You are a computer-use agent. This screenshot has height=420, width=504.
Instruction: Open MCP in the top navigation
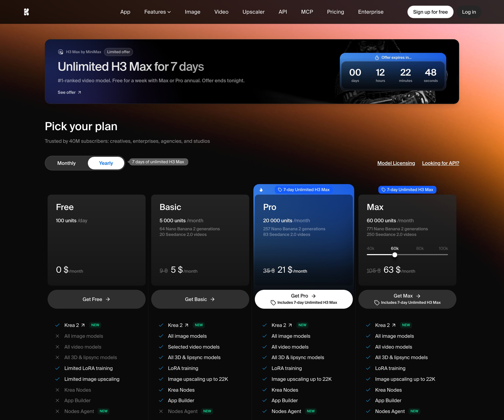[x=307, y=12]
